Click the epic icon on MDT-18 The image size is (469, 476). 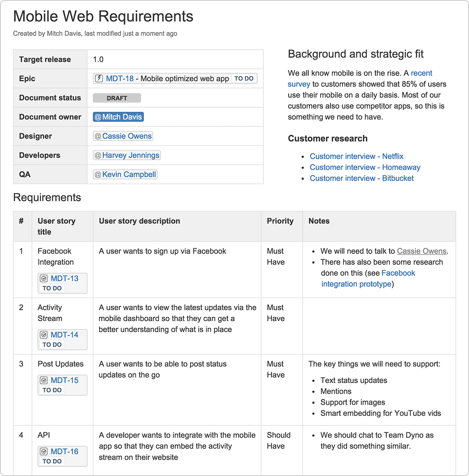point(99,78)
